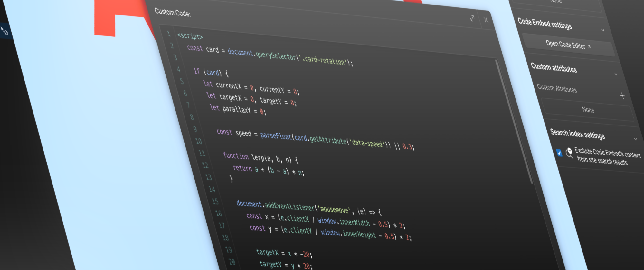Click the 'data-speed' string in code
Image resolution: width=644 pixels, height=270 pixels.
pyautogui.click(x=367, y=143)
